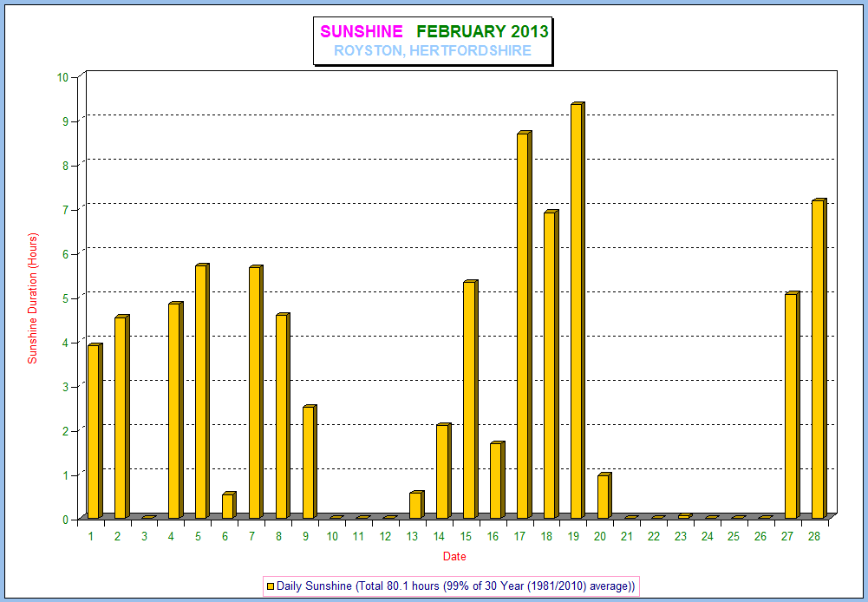
Task: Click x-axis date label 28
Action: pos(814,536)
